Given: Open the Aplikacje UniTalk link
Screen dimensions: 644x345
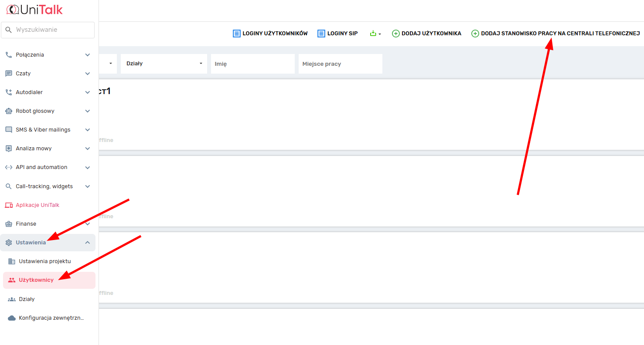Looking at the screenshot, I should (37, 205).
